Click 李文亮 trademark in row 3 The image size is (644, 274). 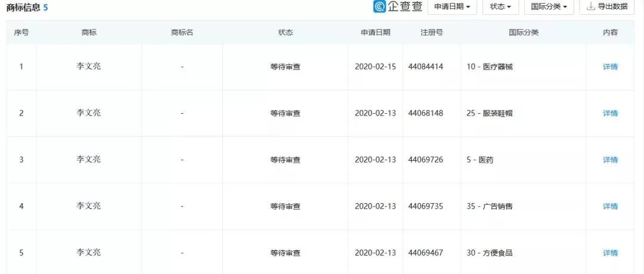(x=88, y=159)
